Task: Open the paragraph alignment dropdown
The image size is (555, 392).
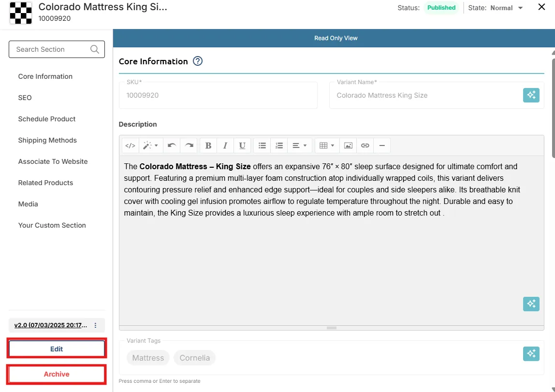Action: (x=299, y=145)
